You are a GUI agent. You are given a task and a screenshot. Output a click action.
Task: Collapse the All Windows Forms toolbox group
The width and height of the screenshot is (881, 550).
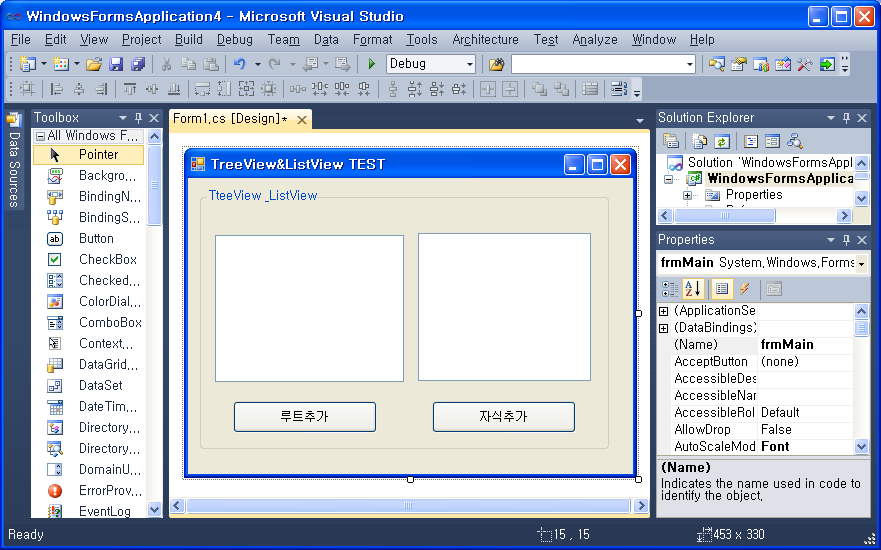click(40, 136)
